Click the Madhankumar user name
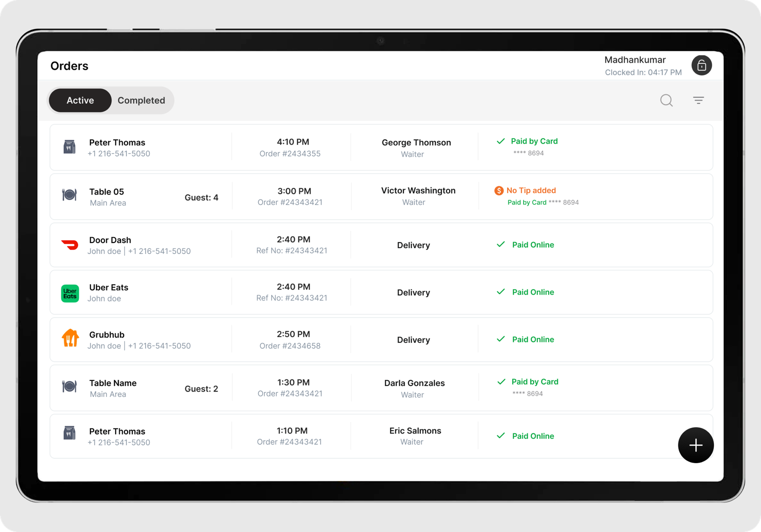The width and height of the screenshot is (761, 532). click(634, 60)
